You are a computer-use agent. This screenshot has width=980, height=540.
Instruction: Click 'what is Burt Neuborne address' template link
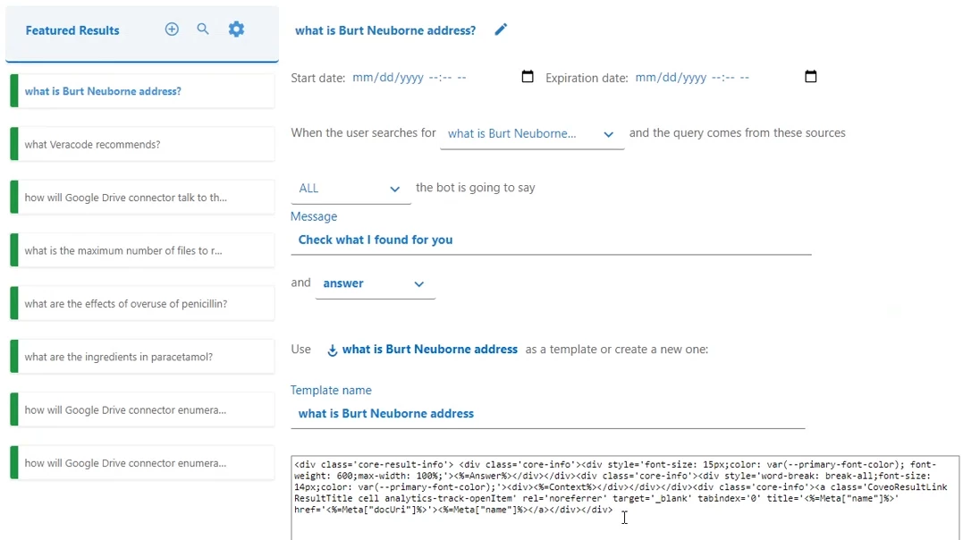pos(429,350)
